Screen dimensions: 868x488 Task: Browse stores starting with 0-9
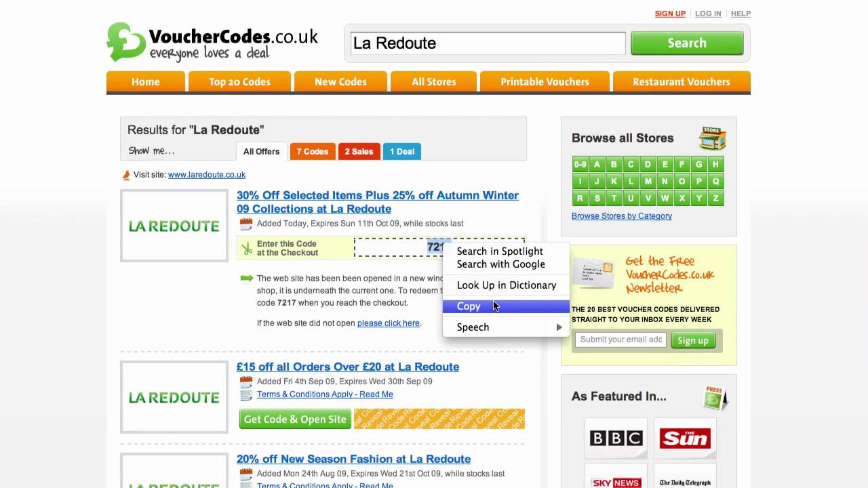[x=580, y=165]
